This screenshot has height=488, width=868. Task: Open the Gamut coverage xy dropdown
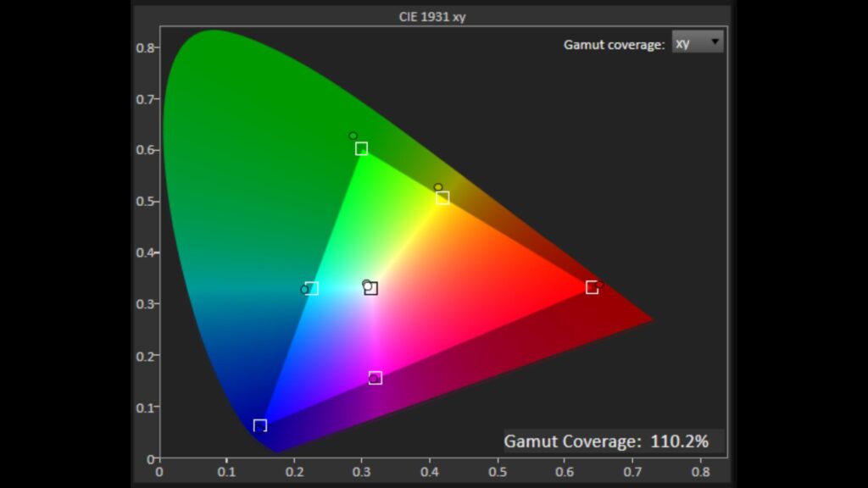tap(697, 42)
